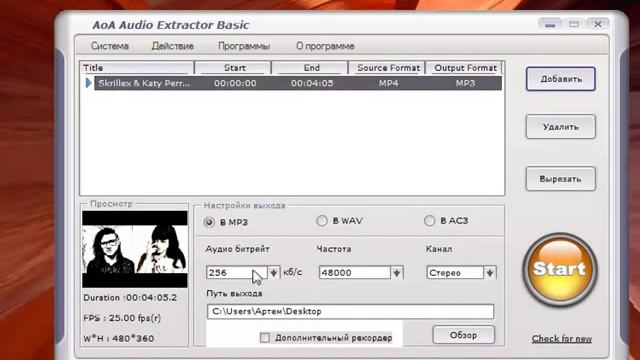Close the AoA Audio Extractor window
Screen dimensions: 640x360
tap(598, 24)
